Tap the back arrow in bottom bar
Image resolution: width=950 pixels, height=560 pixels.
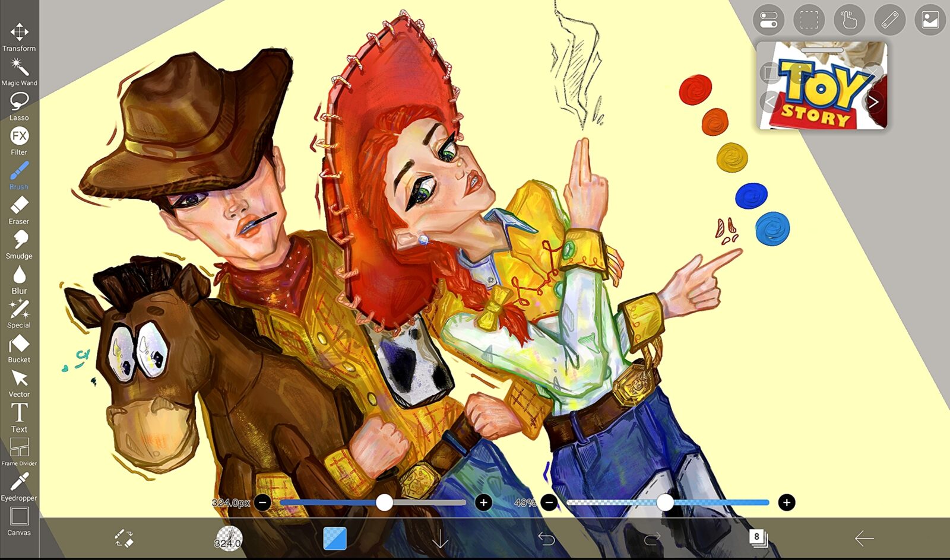click(x=864, y=539)
